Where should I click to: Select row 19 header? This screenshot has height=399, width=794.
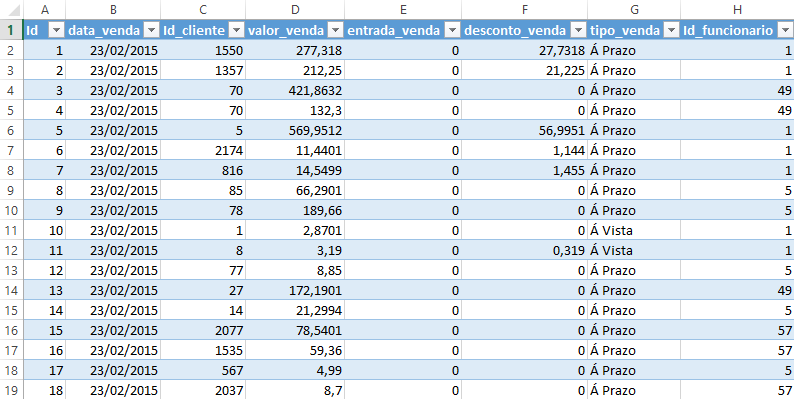(11, 390)
